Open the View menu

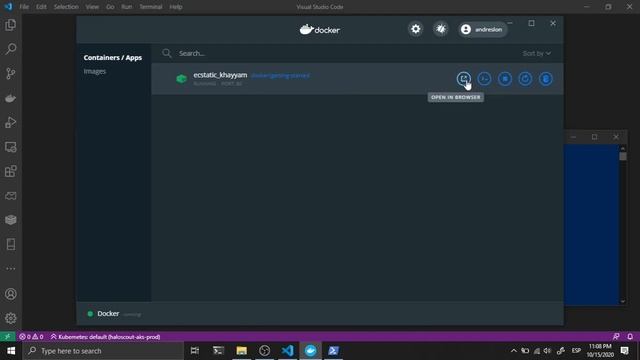(x=92, y=7)
